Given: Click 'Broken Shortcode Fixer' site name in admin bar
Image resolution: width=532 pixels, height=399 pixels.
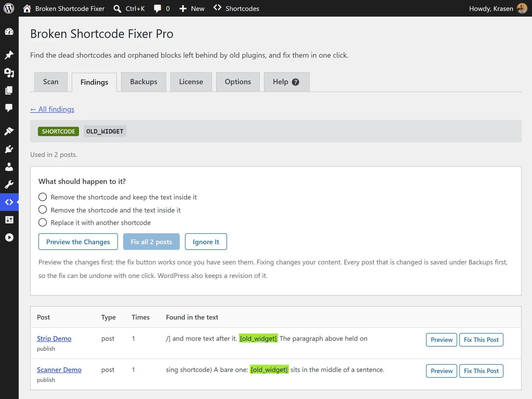Looking at the screenshot, I should (70, 9).
